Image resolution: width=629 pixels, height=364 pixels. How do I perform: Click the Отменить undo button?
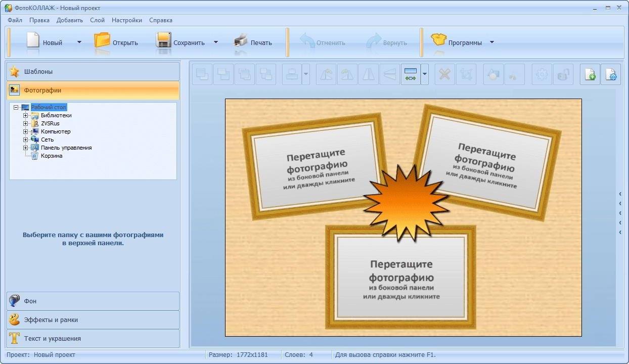pos(323,42)
